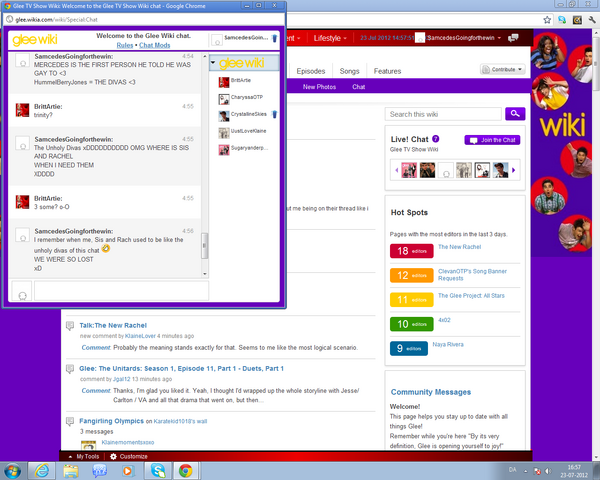Click the glee wiki logo in the chat header
Image resolution: width=600 pixels, height=480 pixels.
[35, 39]
